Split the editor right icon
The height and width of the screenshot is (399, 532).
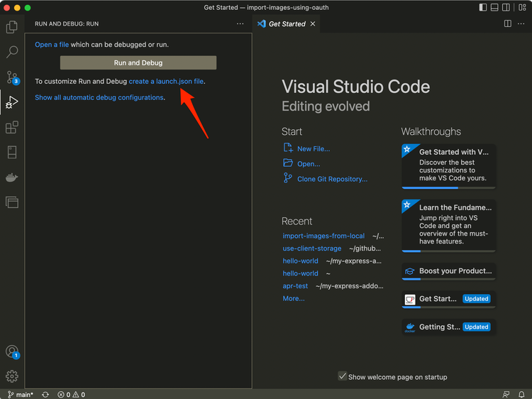click(x=508, y=23)
